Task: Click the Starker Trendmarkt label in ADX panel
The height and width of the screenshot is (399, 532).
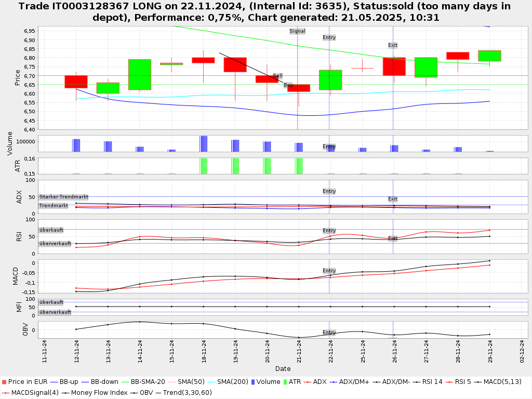Action: [63, 197]
